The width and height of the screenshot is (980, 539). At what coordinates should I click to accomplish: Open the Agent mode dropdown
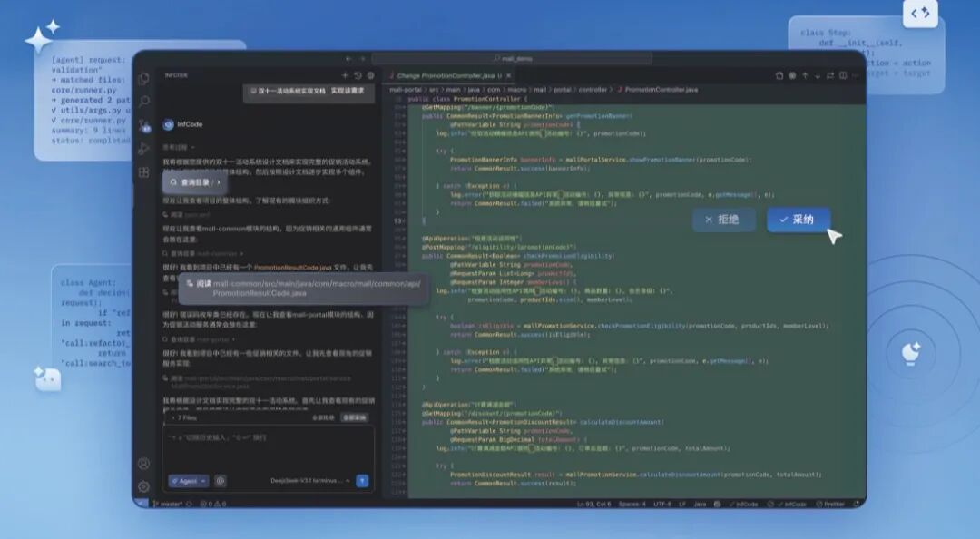point(188,481)
